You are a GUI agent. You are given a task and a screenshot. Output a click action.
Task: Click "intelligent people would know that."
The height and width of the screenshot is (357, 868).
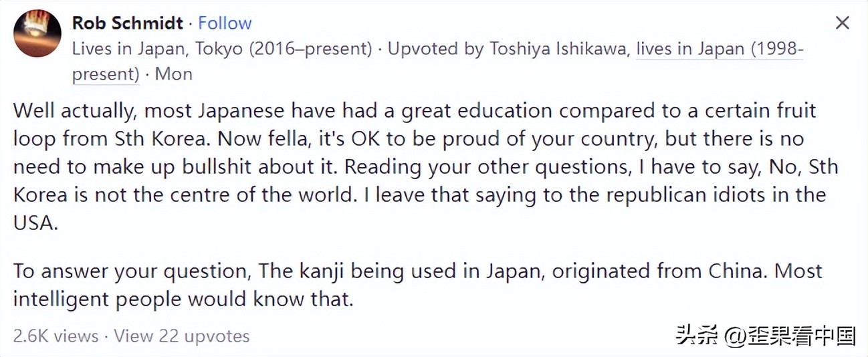183,299
